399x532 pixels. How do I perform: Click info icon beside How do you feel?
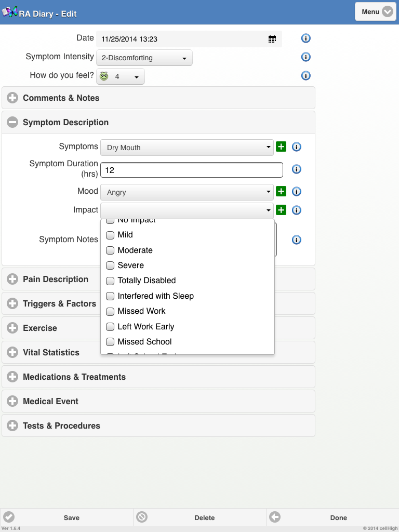pos(306,76)
